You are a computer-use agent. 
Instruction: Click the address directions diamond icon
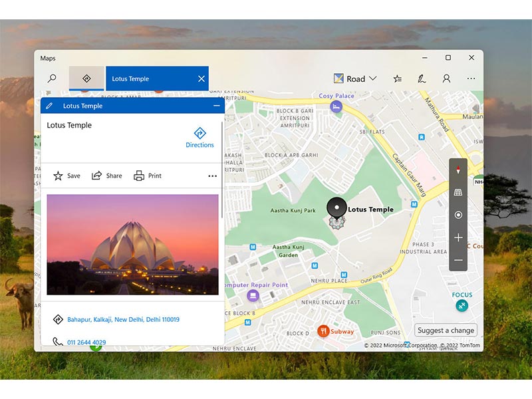58,319
